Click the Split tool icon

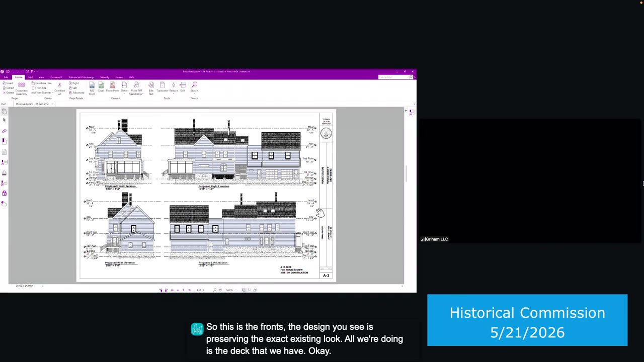(x=183, y=87)
